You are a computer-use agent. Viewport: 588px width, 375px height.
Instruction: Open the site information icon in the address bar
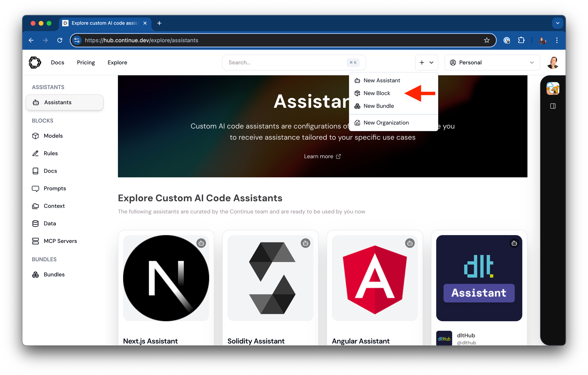pos(77,40)
